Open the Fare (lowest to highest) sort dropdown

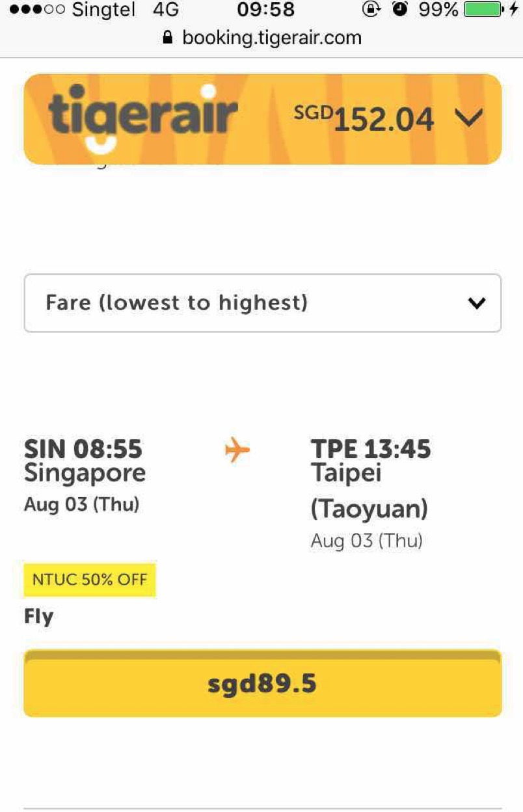click(262, 303)
